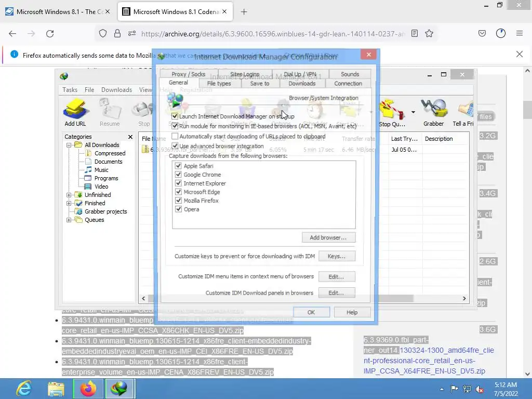Viewport: 532px width, 399px height.
Task: Click Edit... for IDM Download panels
Action: coord(337,293)
